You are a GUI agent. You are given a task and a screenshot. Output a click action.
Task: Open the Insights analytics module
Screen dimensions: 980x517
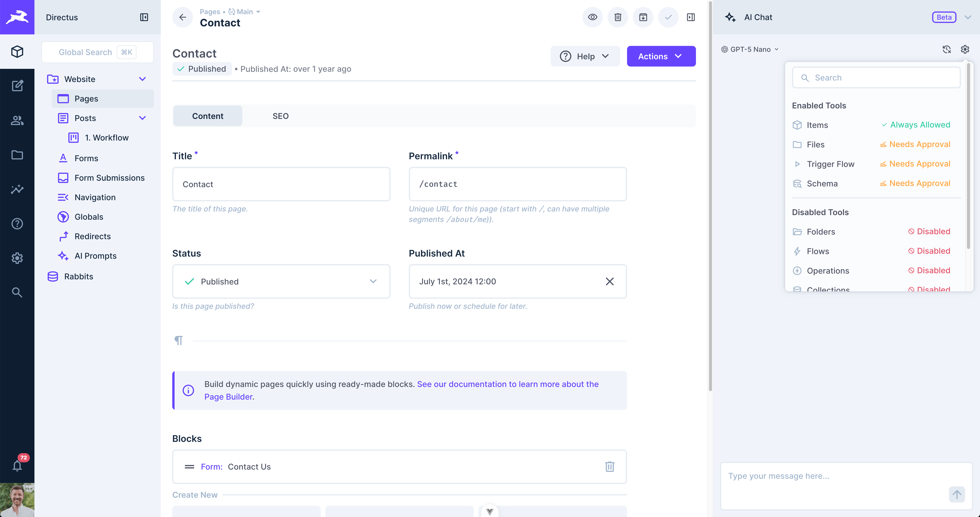point(17,189)
